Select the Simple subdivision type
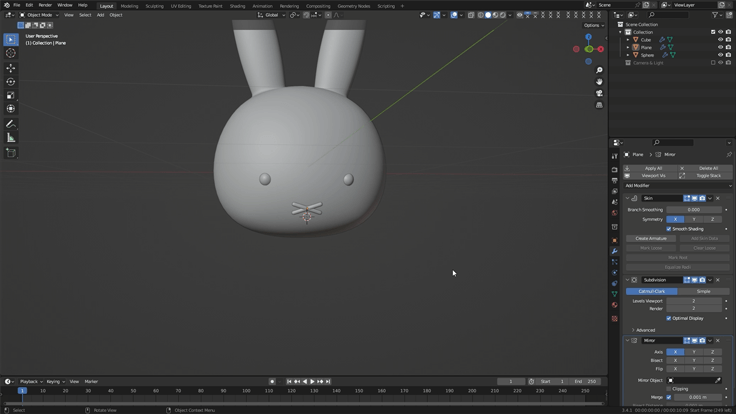Viewport: 736px width, 414px height. tap(704, 291)
